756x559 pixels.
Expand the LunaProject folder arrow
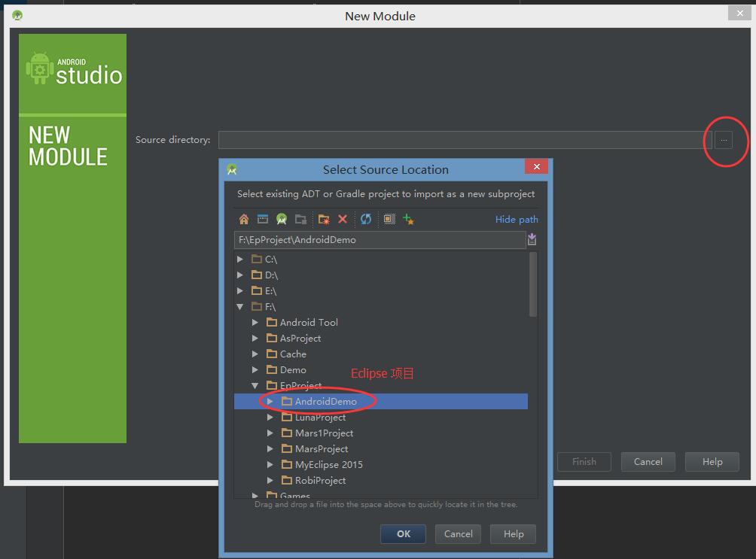tap(270, 418)
